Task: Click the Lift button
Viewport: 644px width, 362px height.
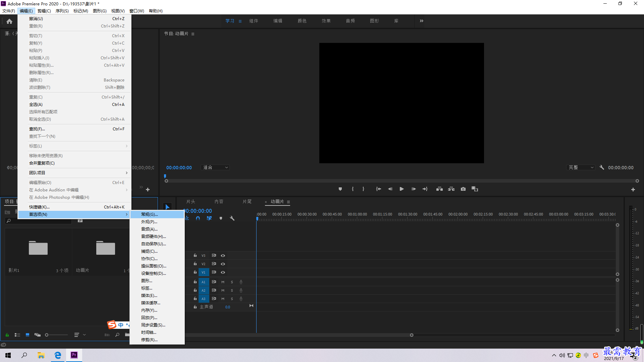Action: tap(439, 189)
